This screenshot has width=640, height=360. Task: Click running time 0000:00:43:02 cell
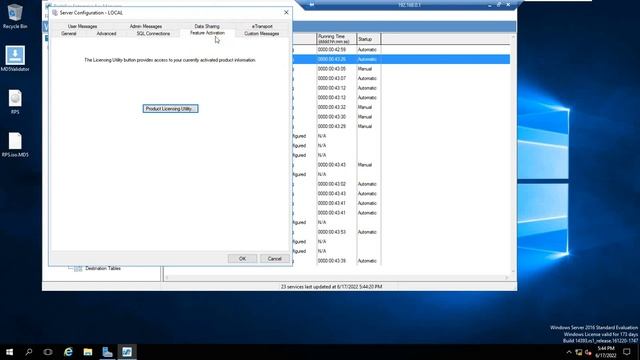[x=331, y=184]
